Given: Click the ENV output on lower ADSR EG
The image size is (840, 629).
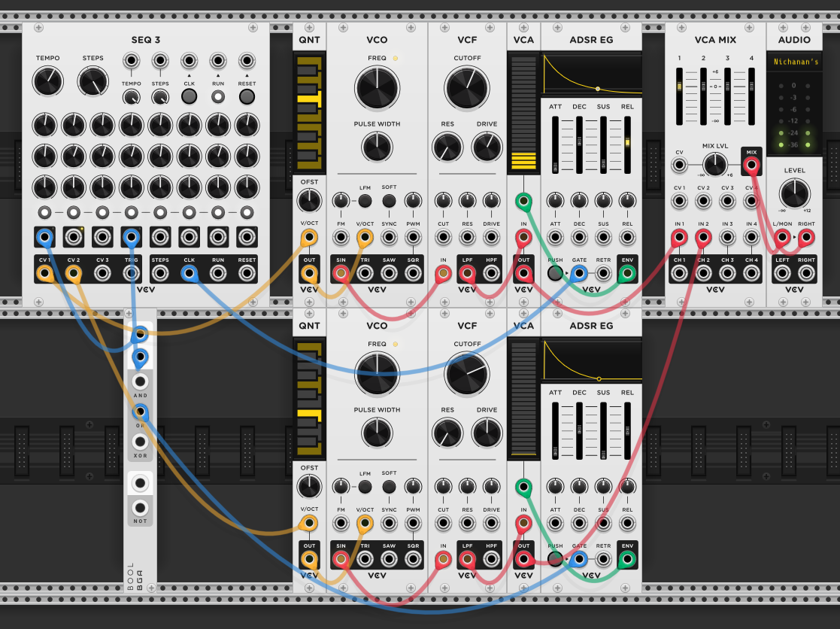Looking at the screenshot, I should tap(627, 559).
